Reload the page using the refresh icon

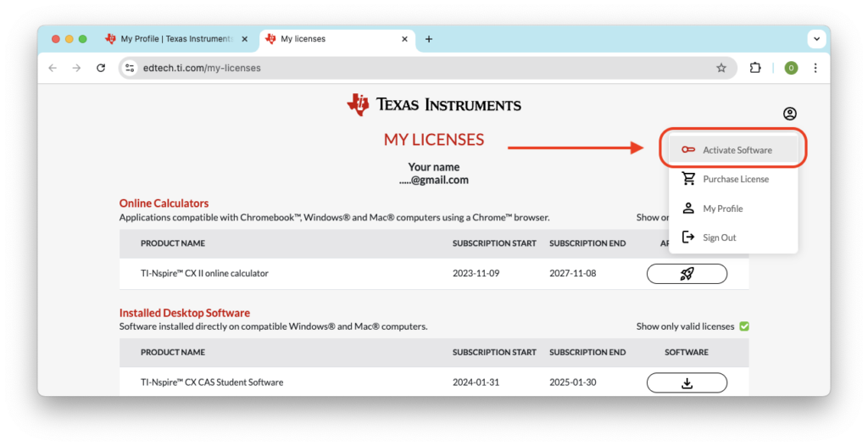click(101, 68)
